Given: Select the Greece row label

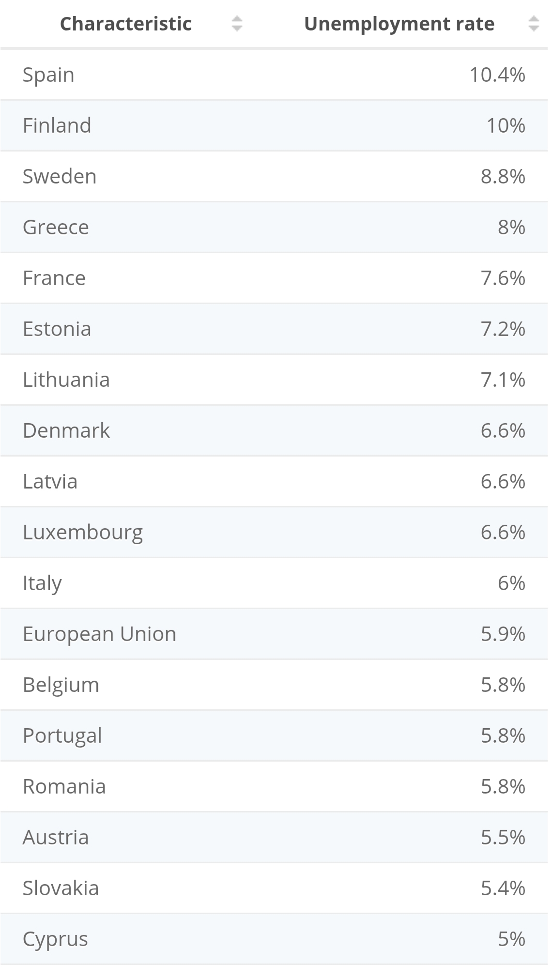Looking at the screenshot, I should coord(56,228).
